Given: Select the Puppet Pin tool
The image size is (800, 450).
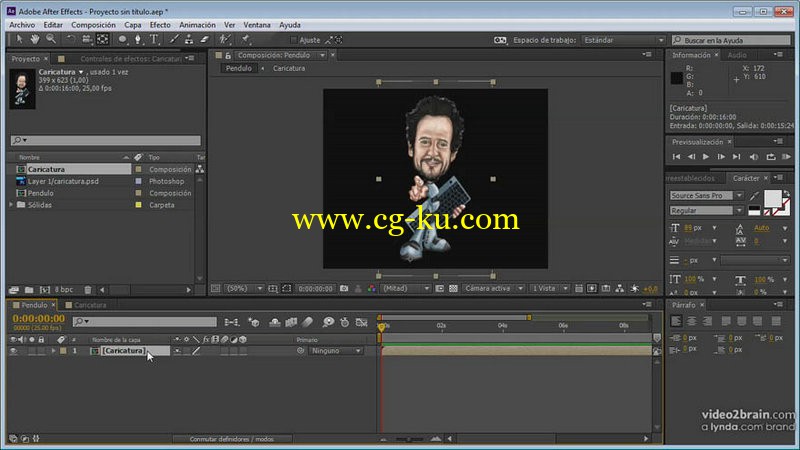Looking at the screenshot, I should (245, 39).
